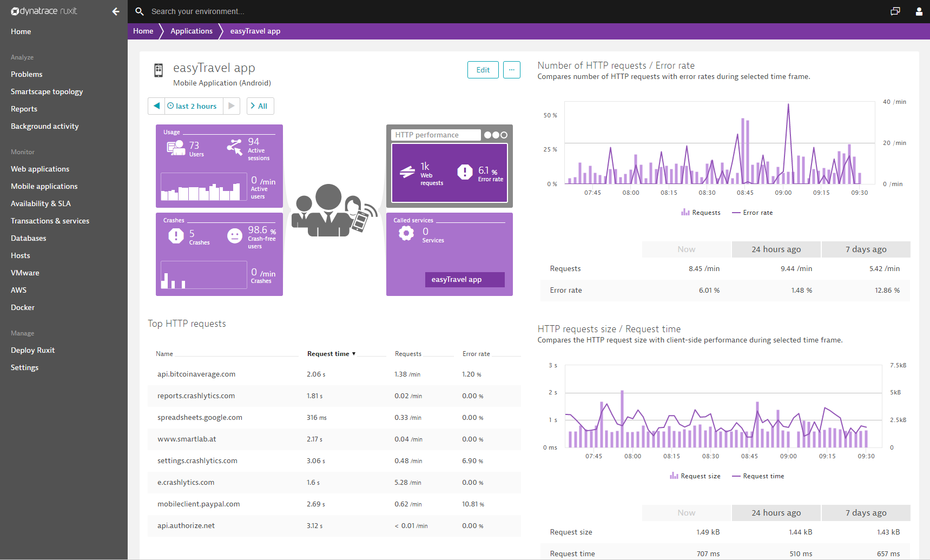Open VMware in the sidebar
Image resolution: width=930 pixels, height=560 pixels.
pyautogui.click(x=25, y=273)
